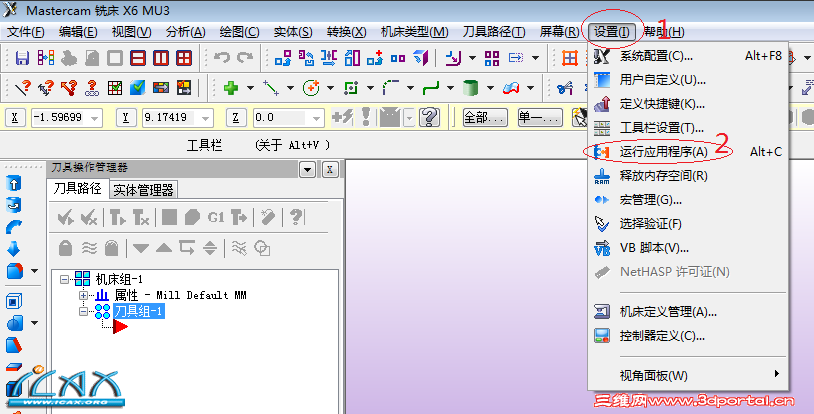Image resolution: width=814 pixels, height=414 pixels.
Task: Click the horizontal split viewport icon
Action: coord(138,58)
